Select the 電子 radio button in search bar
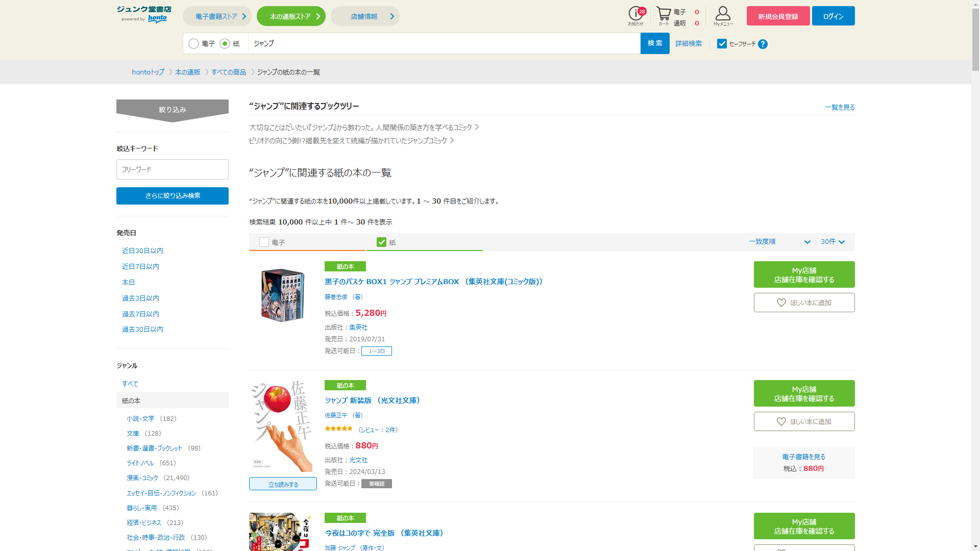 [194, 44]
